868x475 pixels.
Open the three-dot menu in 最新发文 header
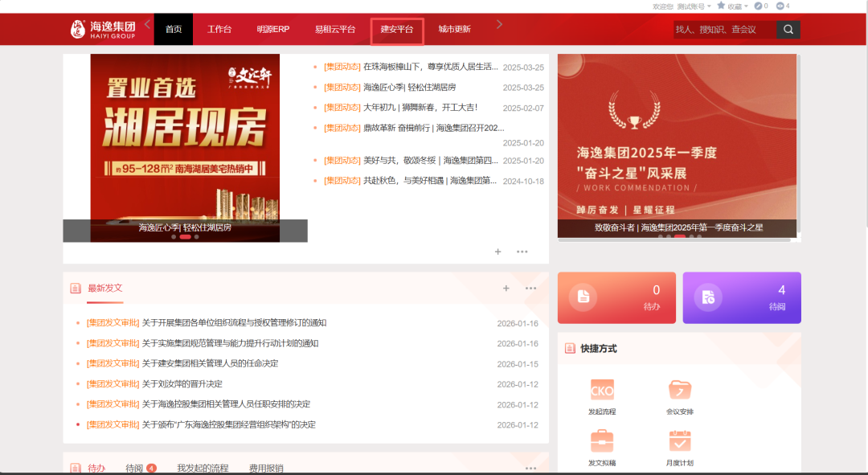click(x=531, y=288)
